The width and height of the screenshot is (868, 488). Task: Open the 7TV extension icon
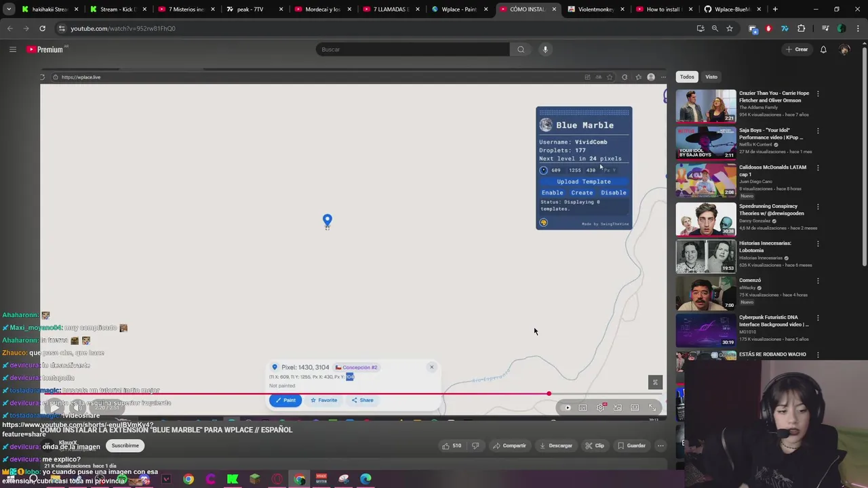[x=785, y=28]
